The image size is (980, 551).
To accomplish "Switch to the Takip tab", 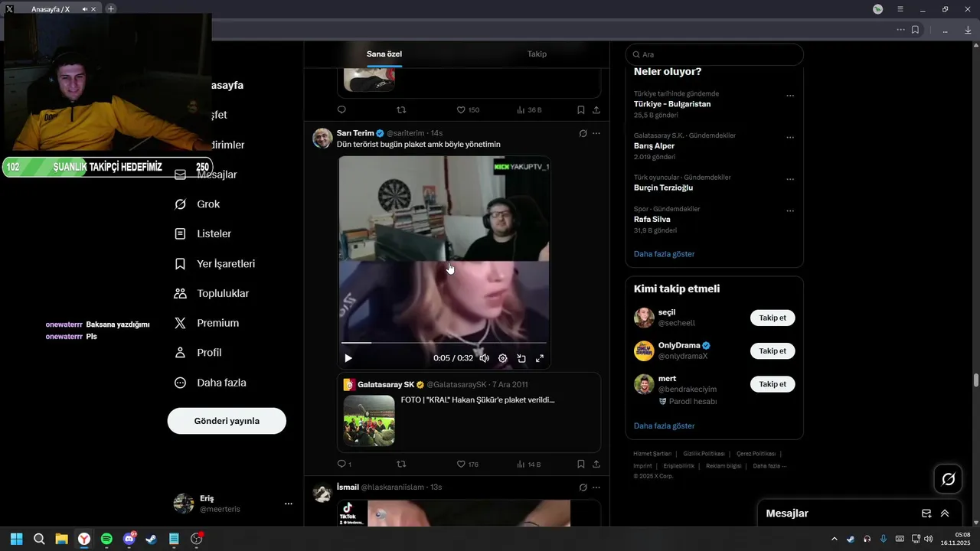I will click(x=537, y=54).
